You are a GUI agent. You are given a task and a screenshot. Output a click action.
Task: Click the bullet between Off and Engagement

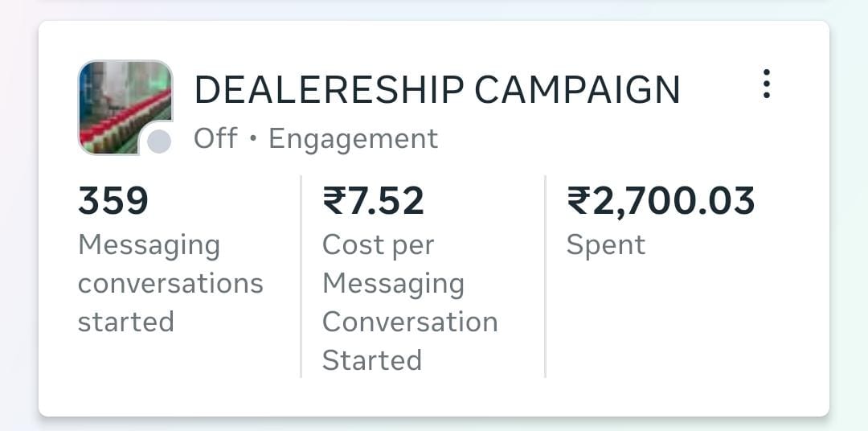pos(252,139)
